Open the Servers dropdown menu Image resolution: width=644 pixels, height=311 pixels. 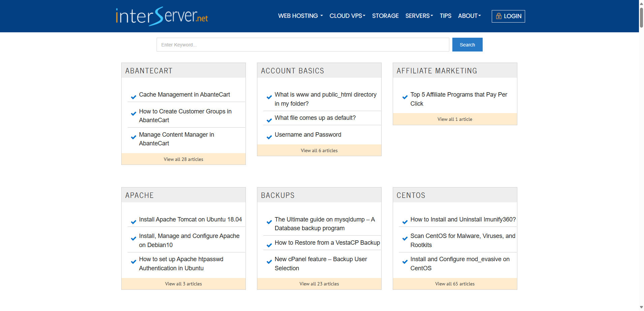pyautogui.click(x=419, y=16)
